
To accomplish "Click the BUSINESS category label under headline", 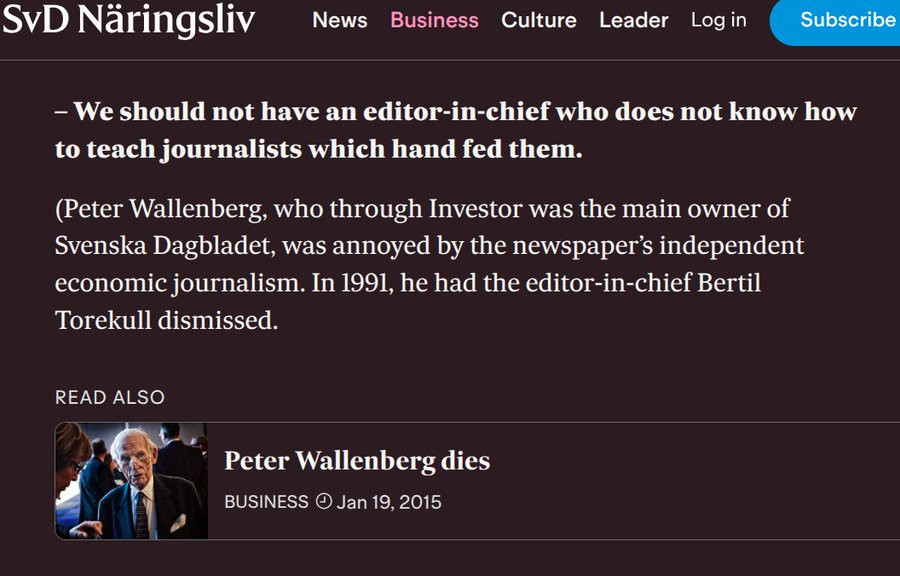I will (x=266, y=502).
